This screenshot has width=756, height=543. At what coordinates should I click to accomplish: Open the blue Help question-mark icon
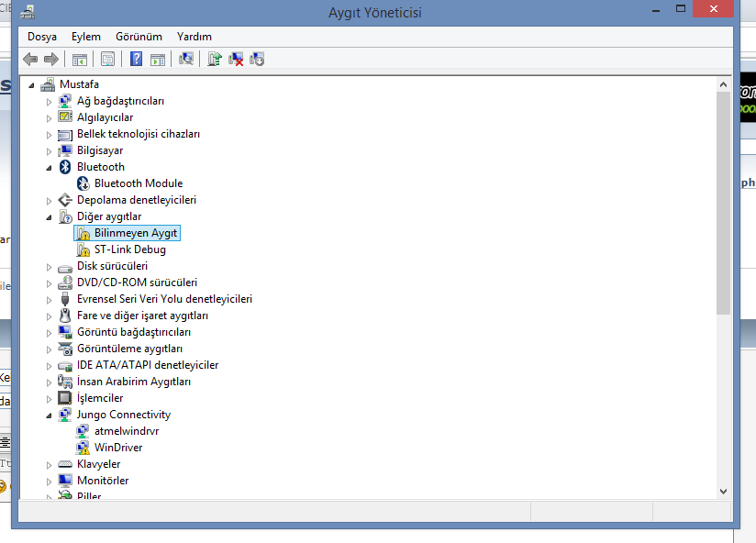137,60
